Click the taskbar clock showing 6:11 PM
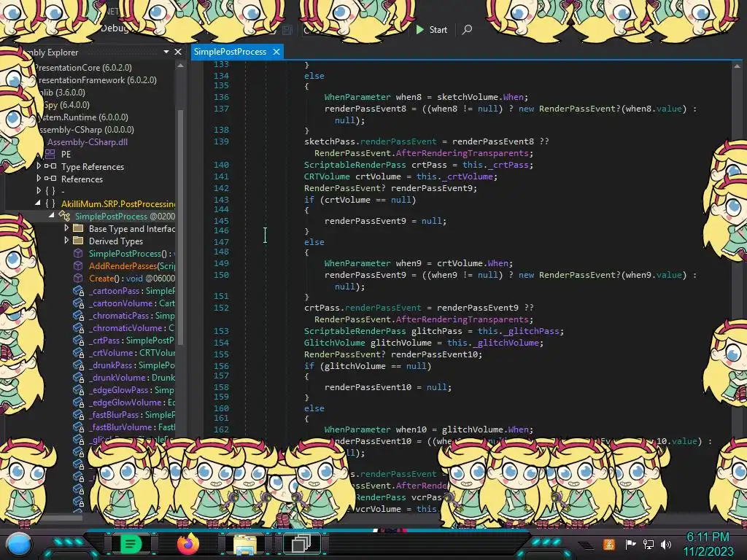The image size is (747, 560). 708,537
